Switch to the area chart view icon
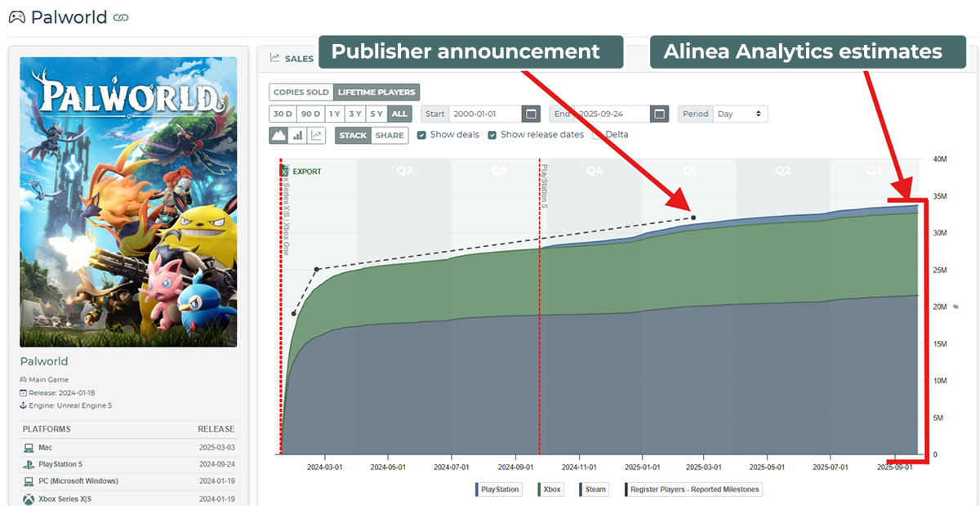980x506 pixels. (278, 135)
